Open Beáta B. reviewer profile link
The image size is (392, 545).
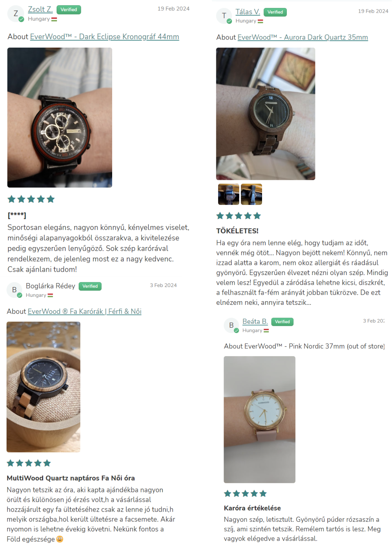[x=255, y=322]
